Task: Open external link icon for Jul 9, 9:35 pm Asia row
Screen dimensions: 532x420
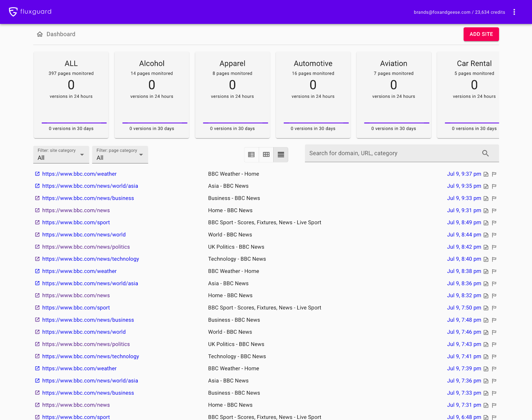Action: 37,186
